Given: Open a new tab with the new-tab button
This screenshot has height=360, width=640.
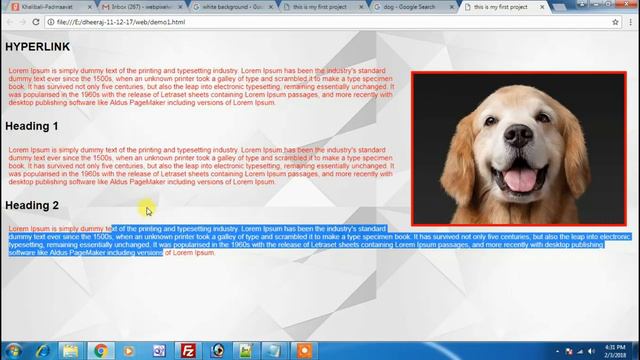Looking at the screenshot, I should click(559, 7).
